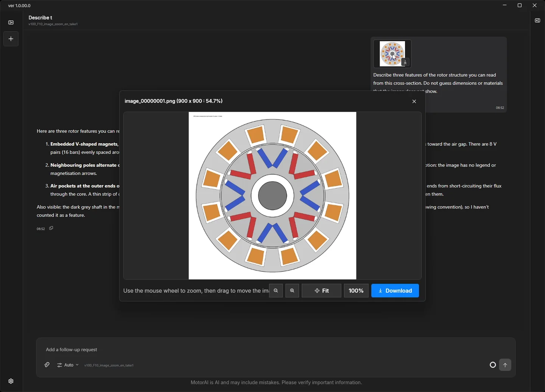Click the MotorAI disclaimer text at bottom
This screenshot has width=545, height=392.
click(276, 383)
